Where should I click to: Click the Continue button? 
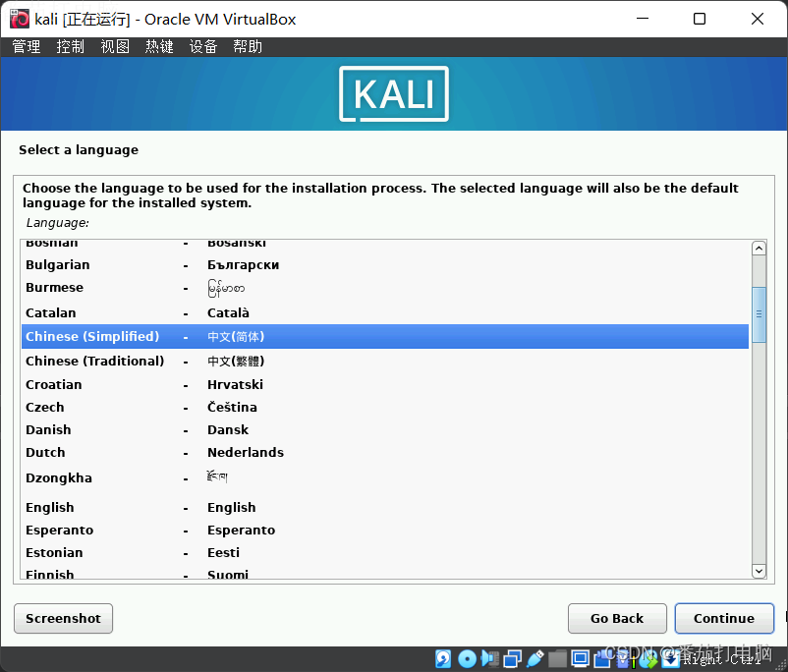point(724,618)
